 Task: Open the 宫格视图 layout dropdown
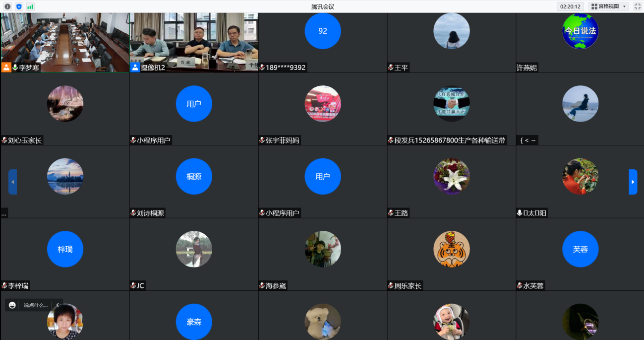609,6
